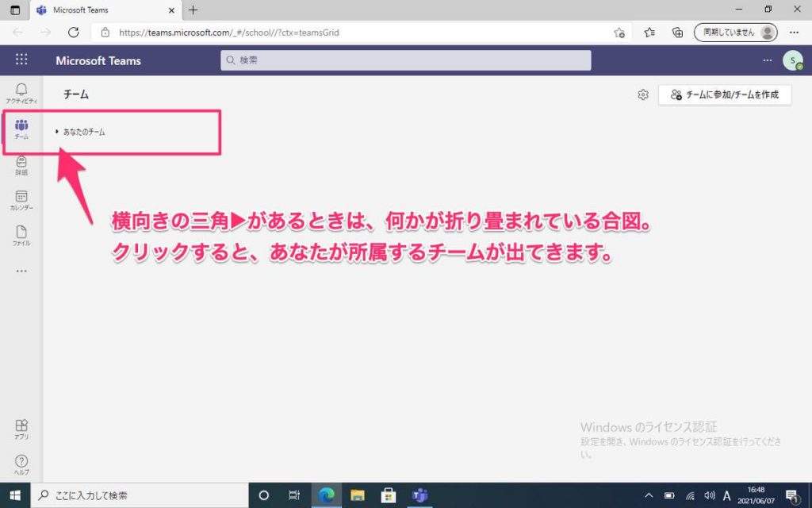The image size is (812, 508).
Task: Switch to Microsoft Edge in taskbar
Action: 326,495
